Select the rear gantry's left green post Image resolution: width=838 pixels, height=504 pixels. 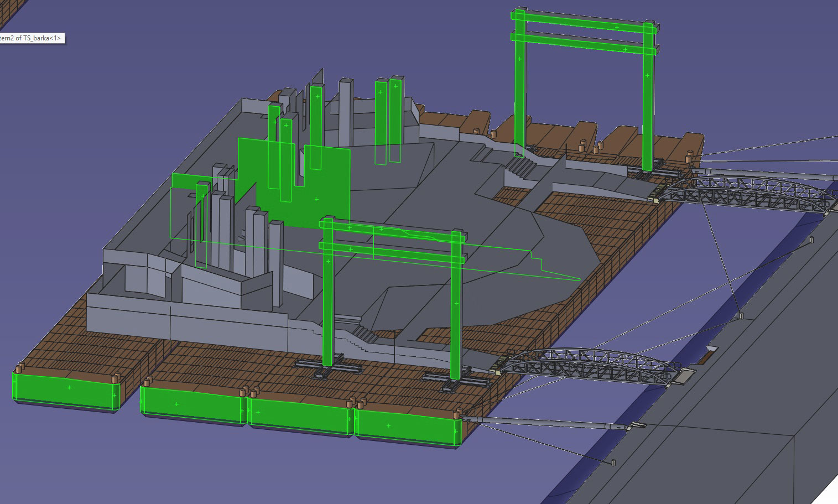(519, 82)
